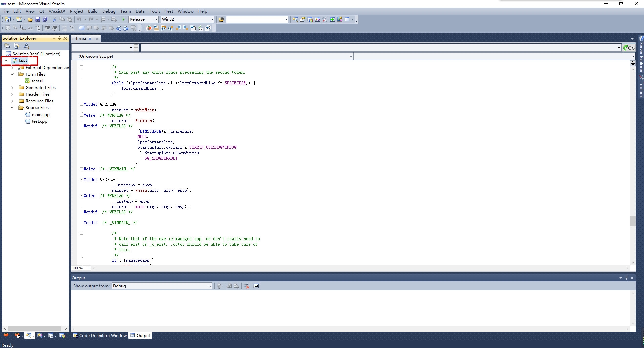Select test.cpp in Source Files
Viewport: 644px width, 348px height.
coord(39,121)
